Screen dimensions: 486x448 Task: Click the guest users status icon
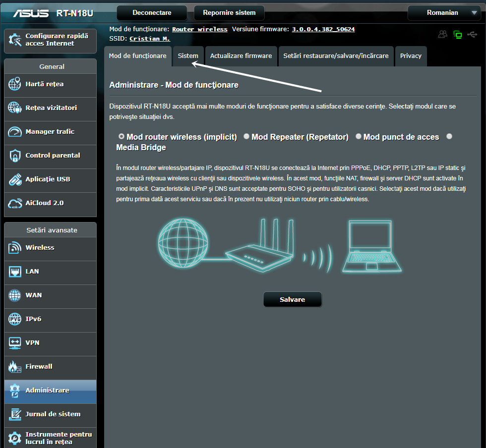442,34
